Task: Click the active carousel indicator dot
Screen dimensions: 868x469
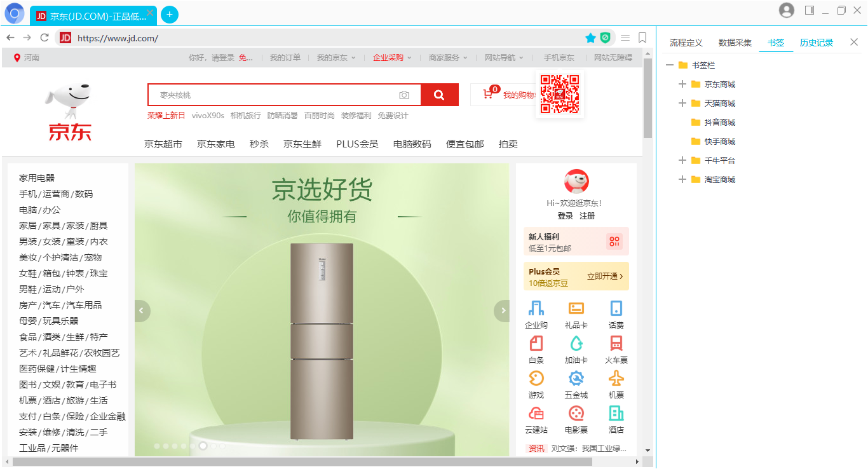Action: pos(203,446)
